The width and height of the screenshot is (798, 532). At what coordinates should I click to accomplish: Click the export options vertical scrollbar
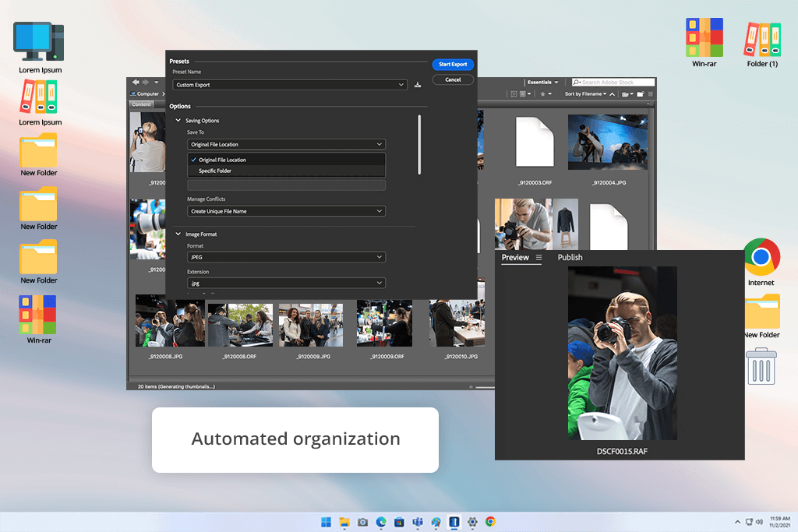click(418, 145)
